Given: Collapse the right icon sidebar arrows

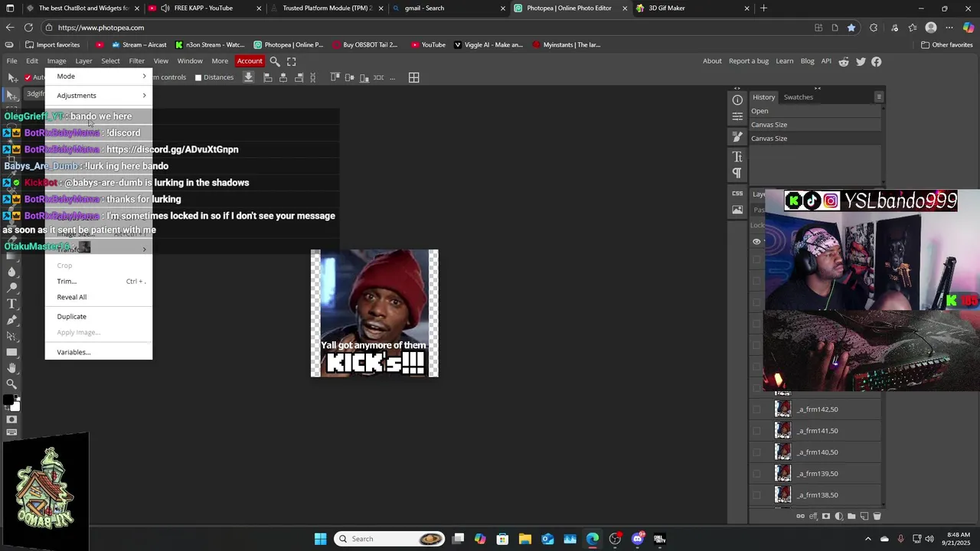Looking at the screenshot, I should click(737, 89).
